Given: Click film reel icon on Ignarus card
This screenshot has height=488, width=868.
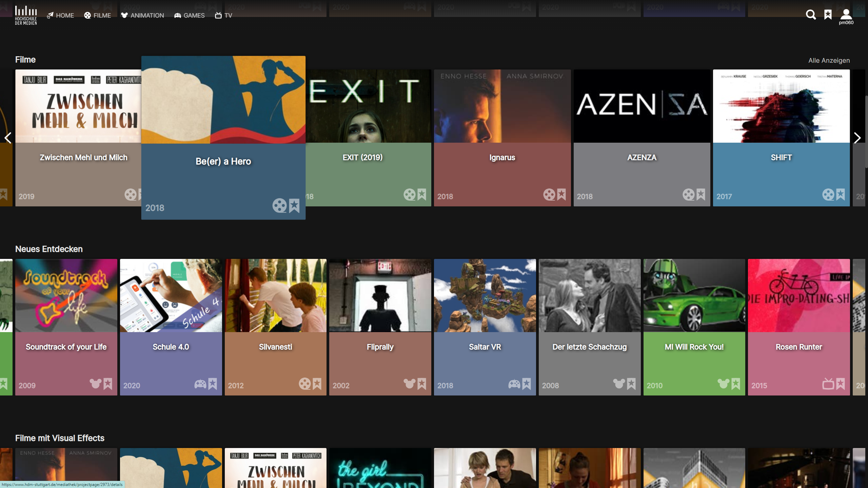Looking at the screenshot, I should [x=549, y=195].
